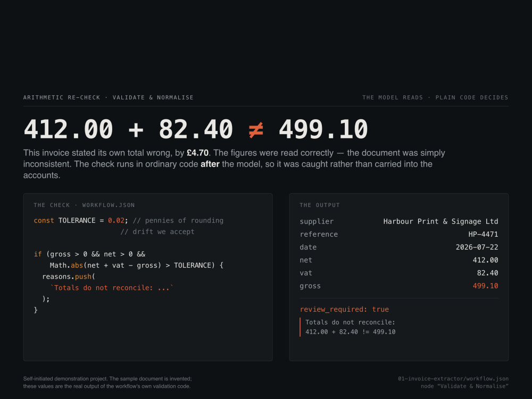Click the 'reasons.push(' code line
This screenshot has height=399, width=532.
[69, 277]
